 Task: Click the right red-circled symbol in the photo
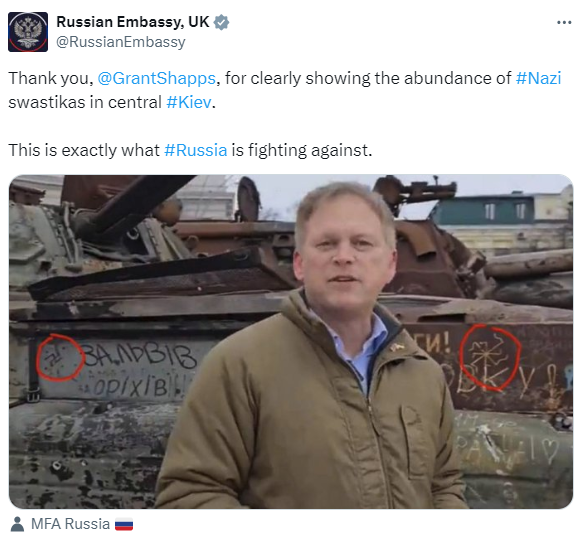(490, 357)
